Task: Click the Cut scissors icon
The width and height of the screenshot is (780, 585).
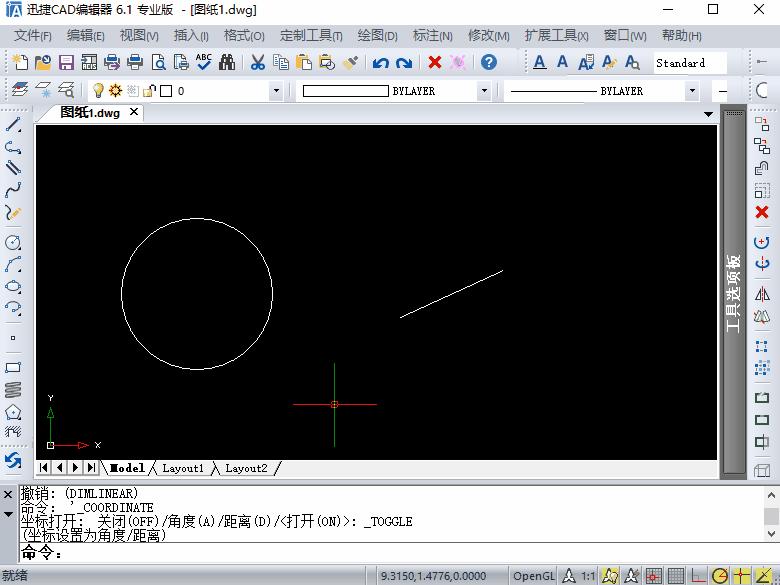Action: pos(257,63)
